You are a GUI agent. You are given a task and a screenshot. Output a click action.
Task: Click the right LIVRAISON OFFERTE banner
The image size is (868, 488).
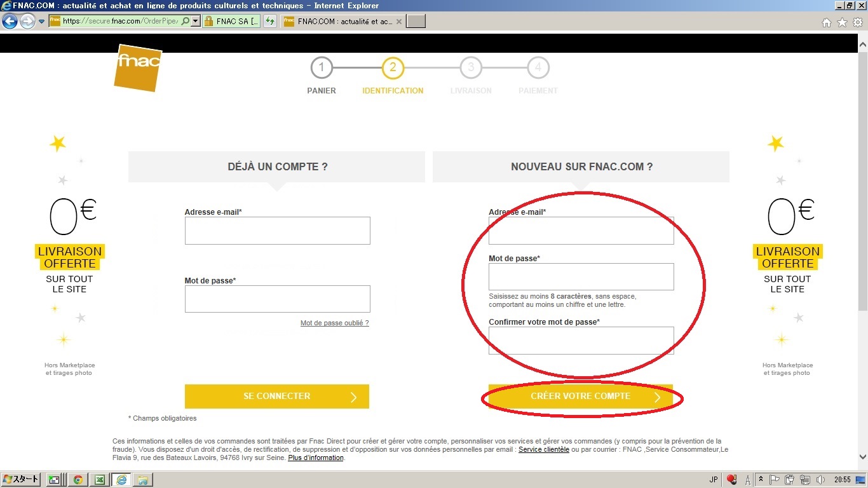coord(788,257)
